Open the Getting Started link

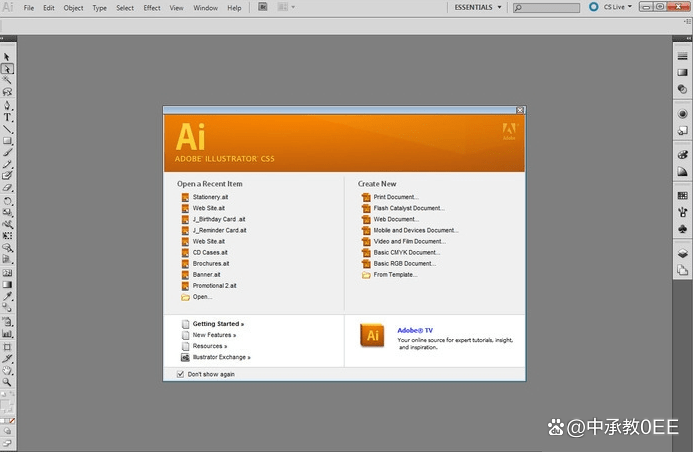point(213,324)
